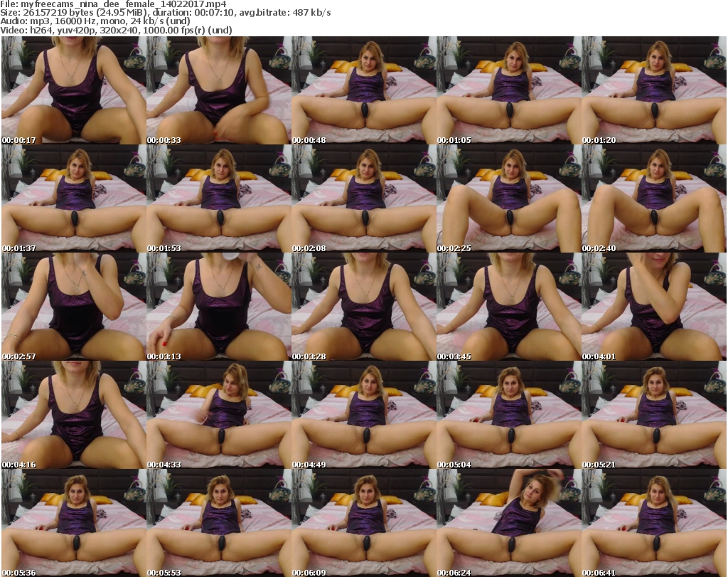Jump to the frame stamped 00:05:36
The image size is (728, 577).
pyautogui.click(x=74, y=523)
